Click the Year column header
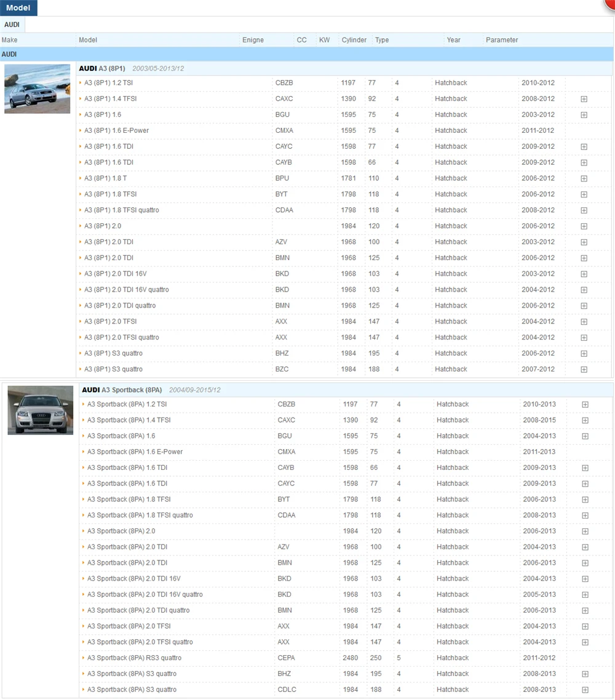615x700 pixels. click(x=453, y=40)
